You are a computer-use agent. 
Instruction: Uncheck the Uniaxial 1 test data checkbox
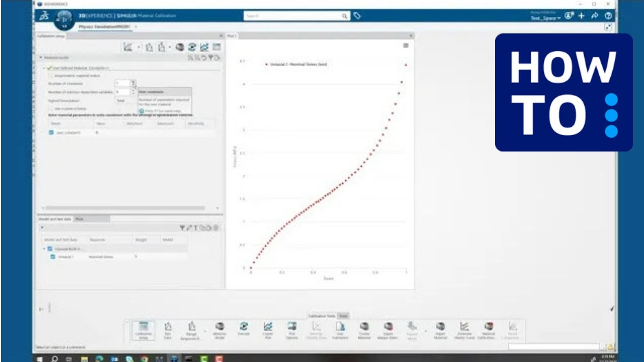[52, 256]
